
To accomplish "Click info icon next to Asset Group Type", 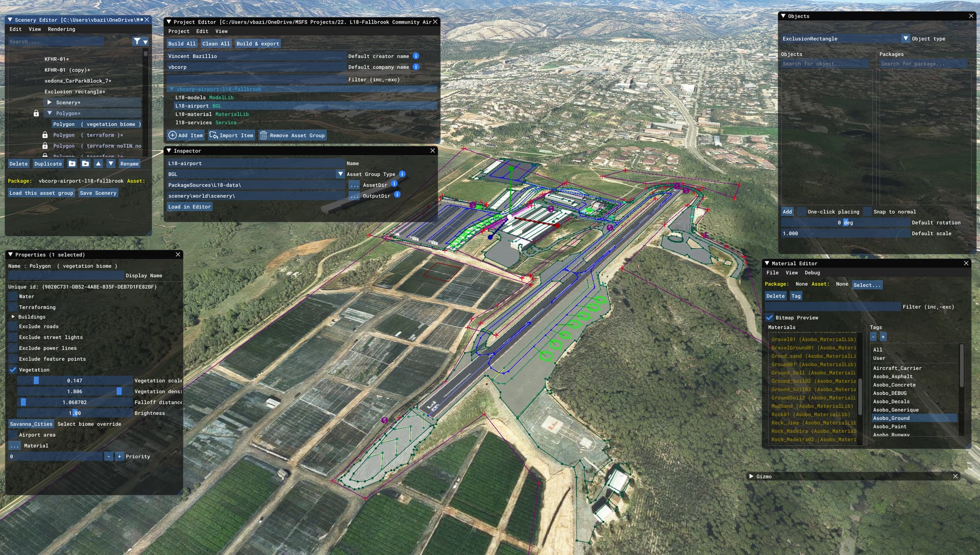I will click(402, 174).
